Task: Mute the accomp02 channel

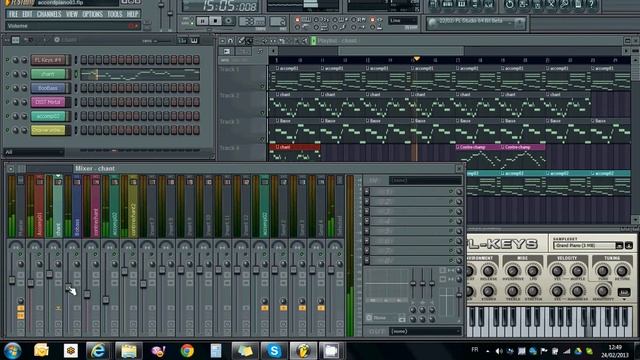Action: tap(7, 116)
